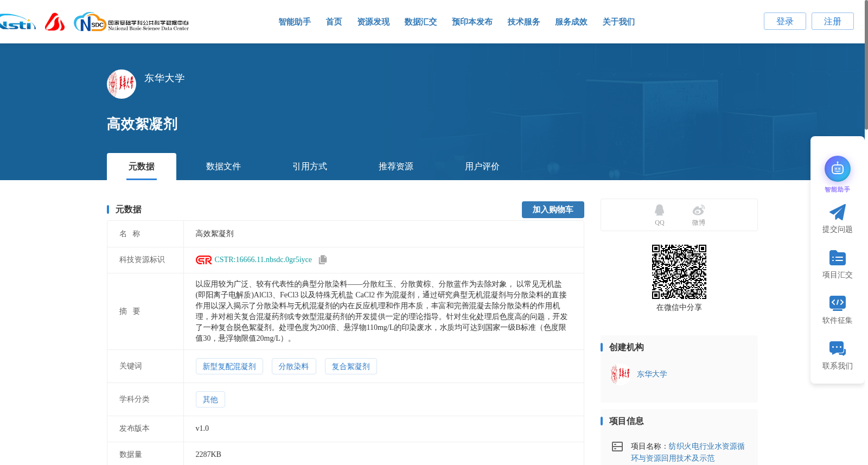868x465 pixels.
Task: Open 技术服务 navigation item
Action: coord(524,22)
